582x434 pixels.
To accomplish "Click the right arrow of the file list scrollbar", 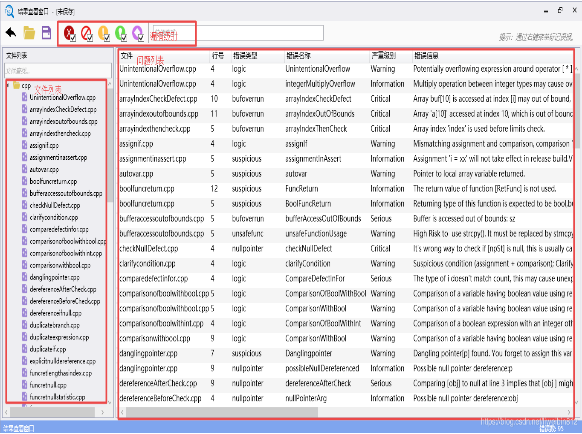I will click(103, 412).
